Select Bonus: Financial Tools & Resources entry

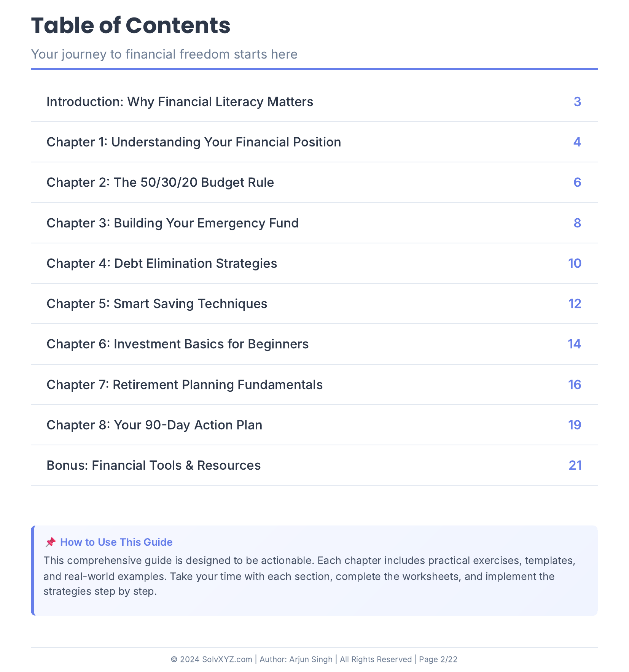click(153, 465)
